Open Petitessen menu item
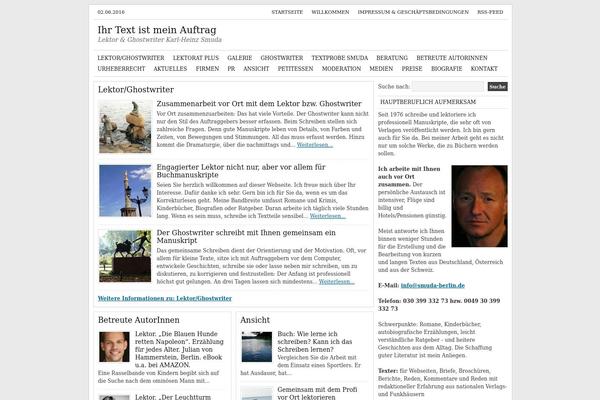Viewport: 600px width, 400px height. point(295,69)
